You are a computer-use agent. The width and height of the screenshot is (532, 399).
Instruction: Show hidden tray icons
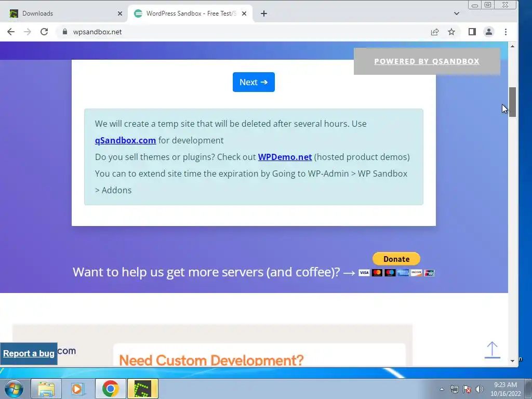point(442,389)
